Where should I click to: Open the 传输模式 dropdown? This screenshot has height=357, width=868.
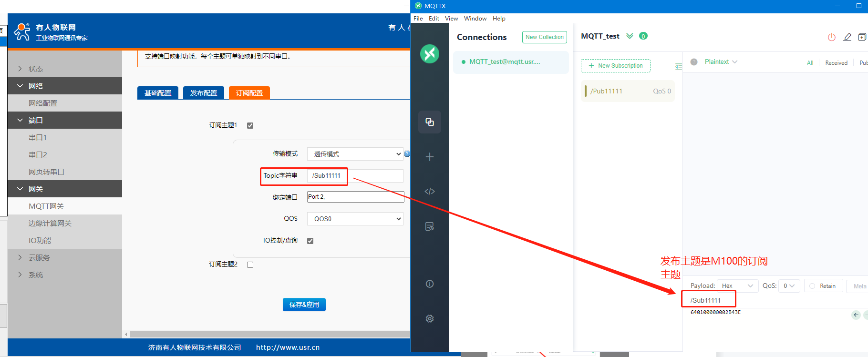355,154
